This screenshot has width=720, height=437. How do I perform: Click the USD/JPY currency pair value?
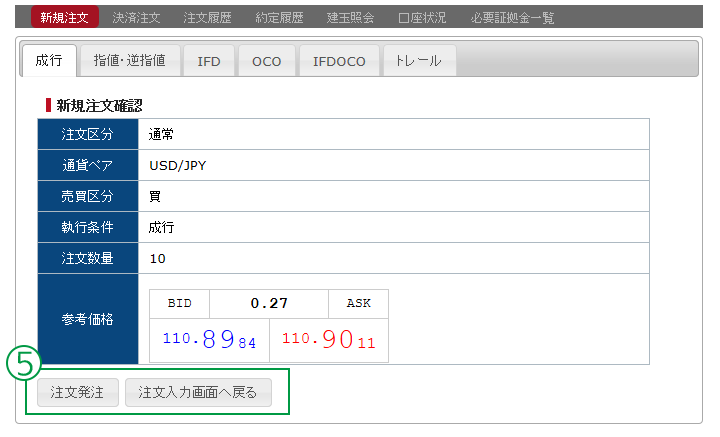[178, 165]
